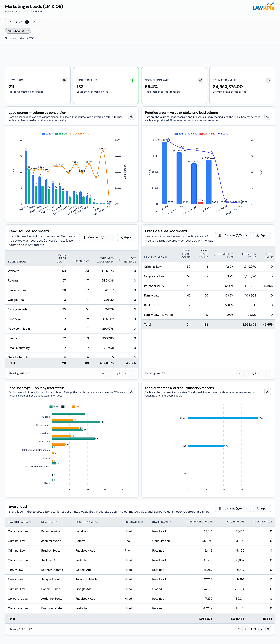Sort lead source scorecard by Estimated Value Cents

pyautogui.click(x=104, y=260)
